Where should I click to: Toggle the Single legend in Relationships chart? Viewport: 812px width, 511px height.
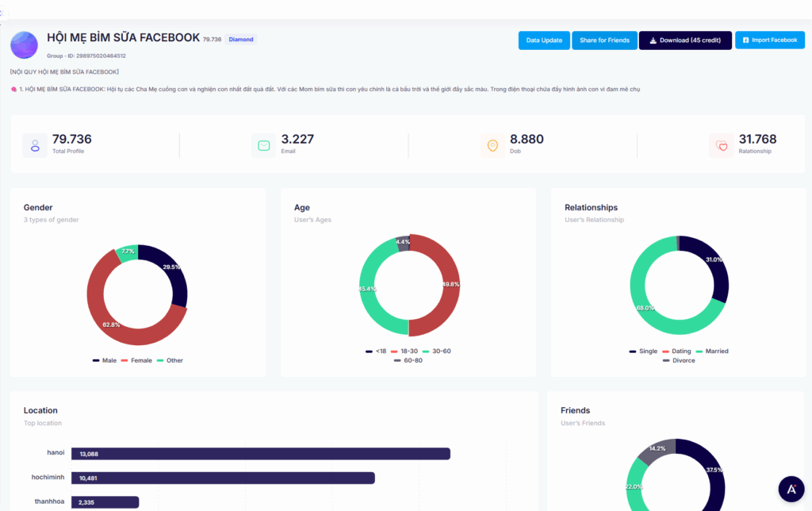tap(643, 352)
